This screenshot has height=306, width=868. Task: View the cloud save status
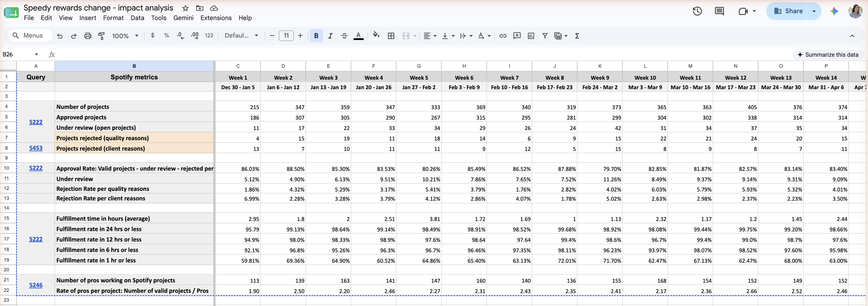point(214,8)
